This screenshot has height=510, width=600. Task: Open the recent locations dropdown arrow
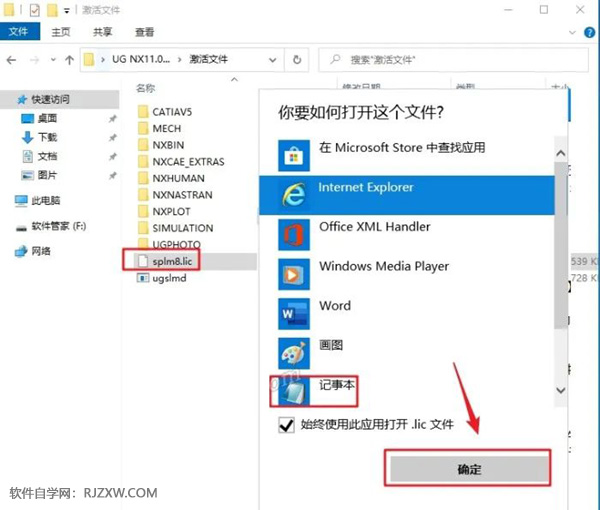click(x=53, y=60)
